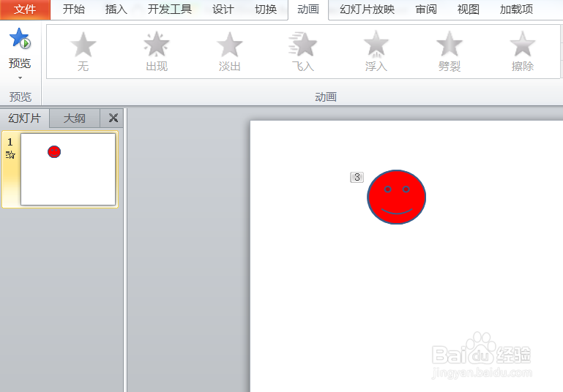Click the Preview star icon
Image resolution: width=563 pixels, height=392 pixels.
tap(20, 38)
